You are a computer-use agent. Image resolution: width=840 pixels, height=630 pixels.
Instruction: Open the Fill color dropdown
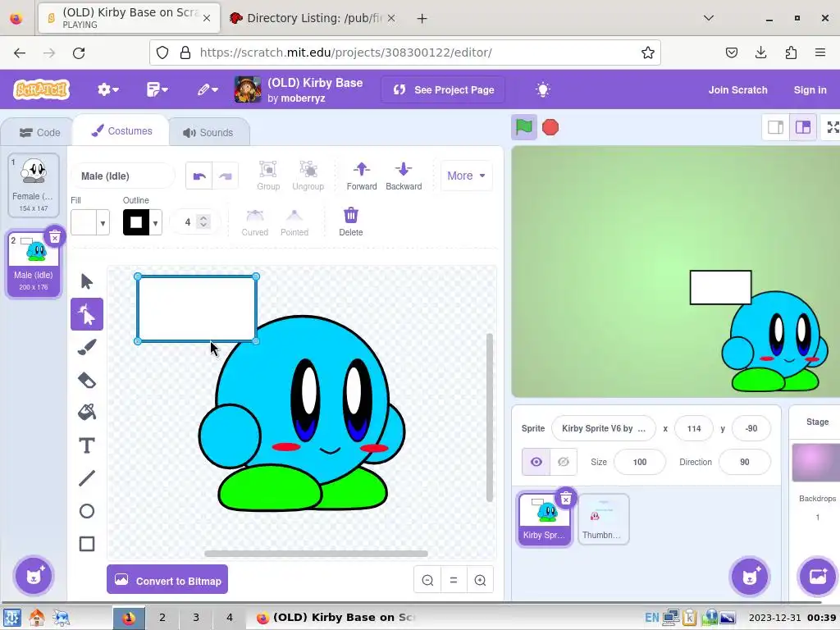point(103,222)
